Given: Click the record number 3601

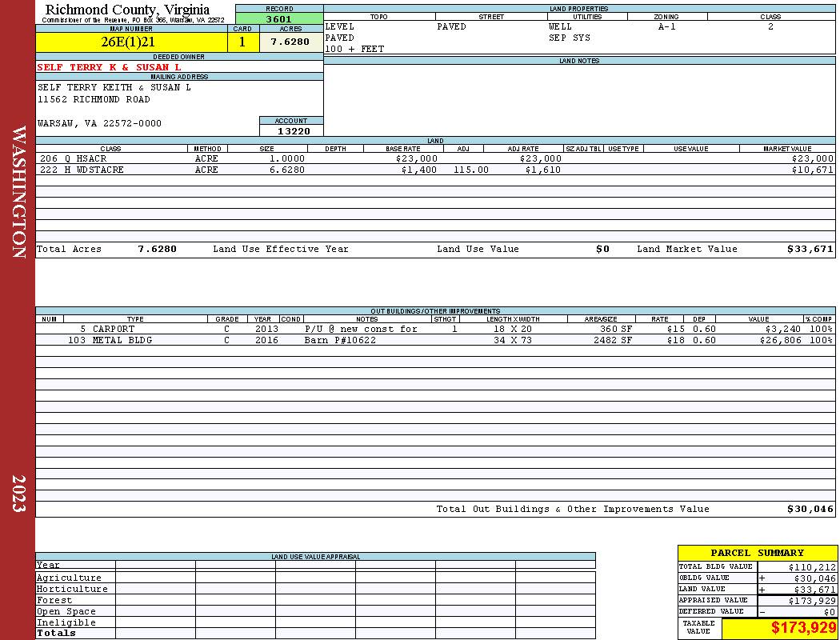Looking at the screenshot, I should pos(279,18).
